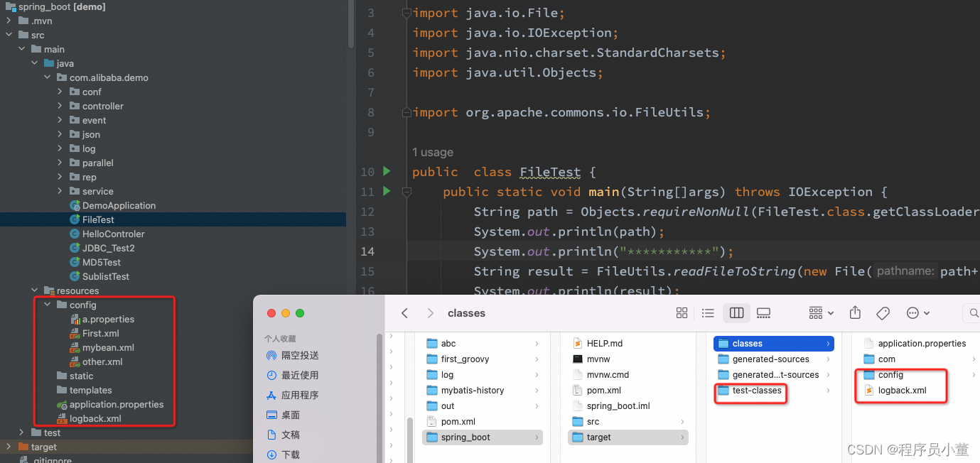Collapse the src folder
The width and height of the screenshot is (980, 463).
pyautogui.click(x=9, y=35)
